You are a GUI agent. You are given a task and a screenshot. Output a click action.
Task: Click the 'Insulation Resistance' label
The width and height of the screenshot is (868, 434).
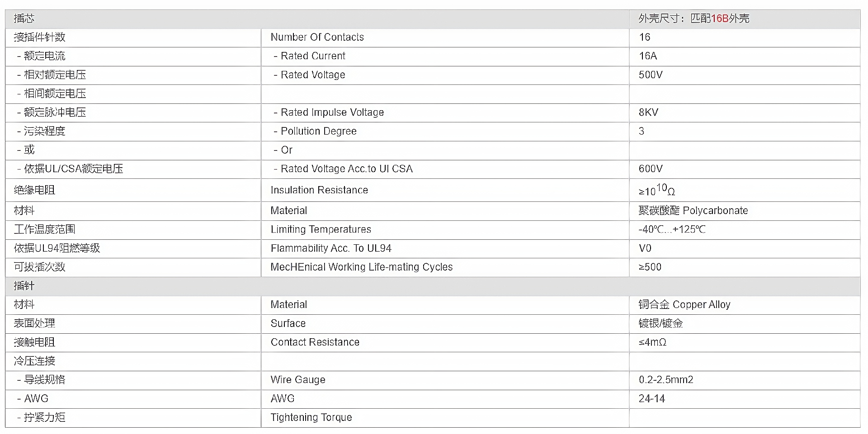click(319, 190)
